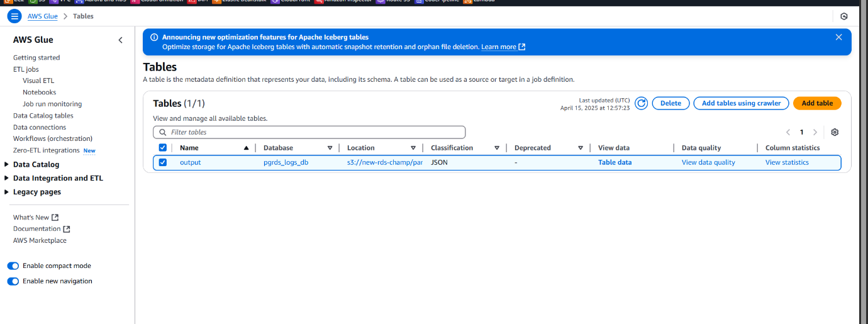Open the s3://new-rds-champ location link

coord(384,162)
